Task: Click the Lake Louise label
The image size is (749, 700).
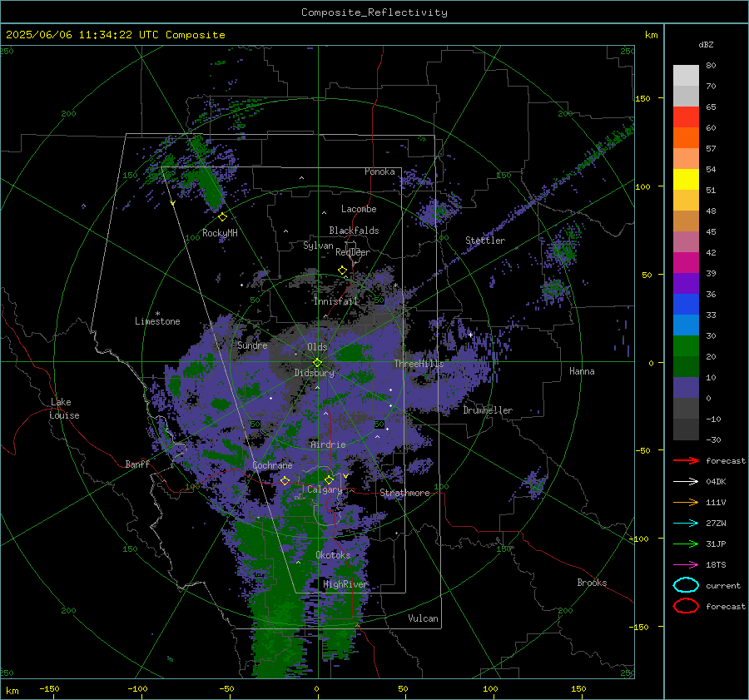Action: 64,409
